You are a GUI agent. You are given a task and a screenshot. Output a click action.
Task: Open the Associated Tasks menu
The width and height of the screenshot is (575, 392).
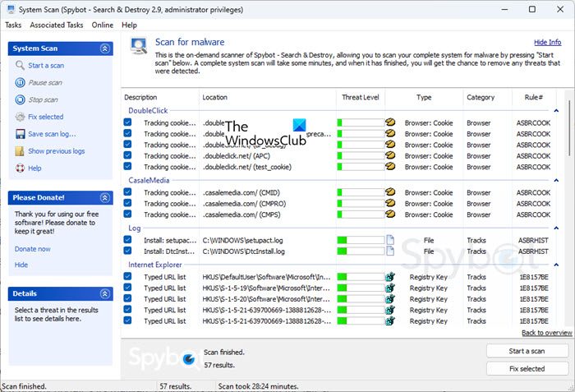click(x=57, y=25)
